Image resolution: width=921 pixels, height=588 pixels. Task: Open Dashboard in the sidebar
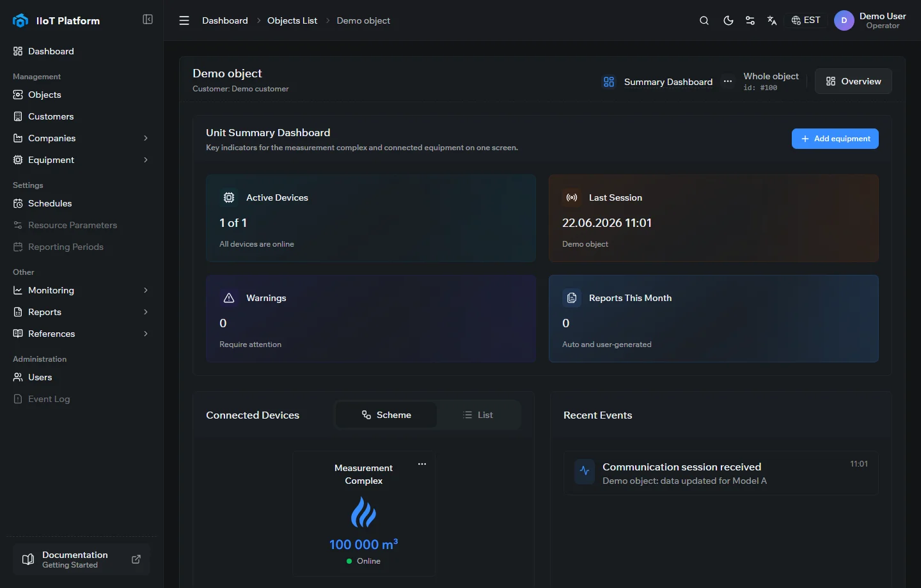81,51
